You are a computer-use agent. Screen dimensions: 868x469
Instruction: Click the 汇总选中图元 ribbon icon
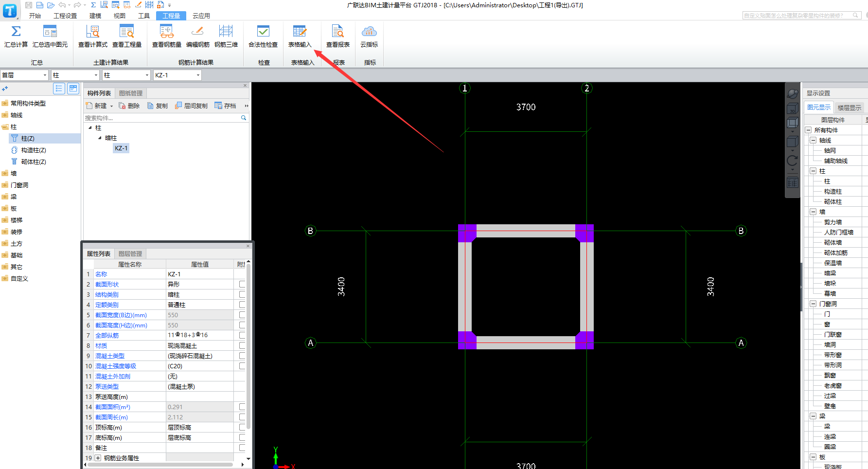coord(50,36)
